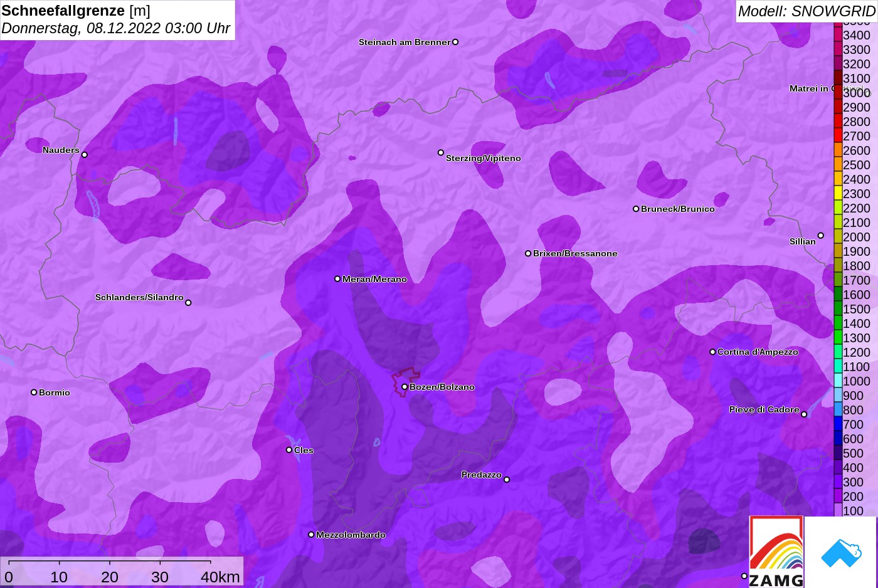The height and width of the screenshot is (588, 878).
Task: Click the 1500 m green legend swatch
Action: click(x=838, y=308)
